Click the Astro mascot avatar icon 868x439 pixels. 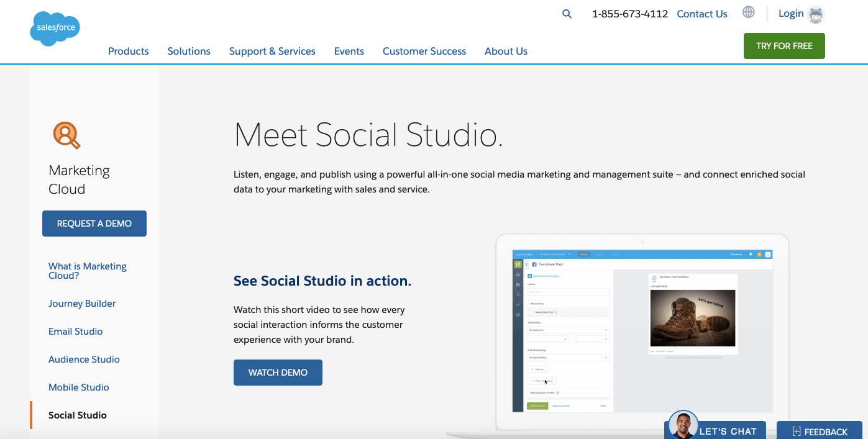click(816, 14)
